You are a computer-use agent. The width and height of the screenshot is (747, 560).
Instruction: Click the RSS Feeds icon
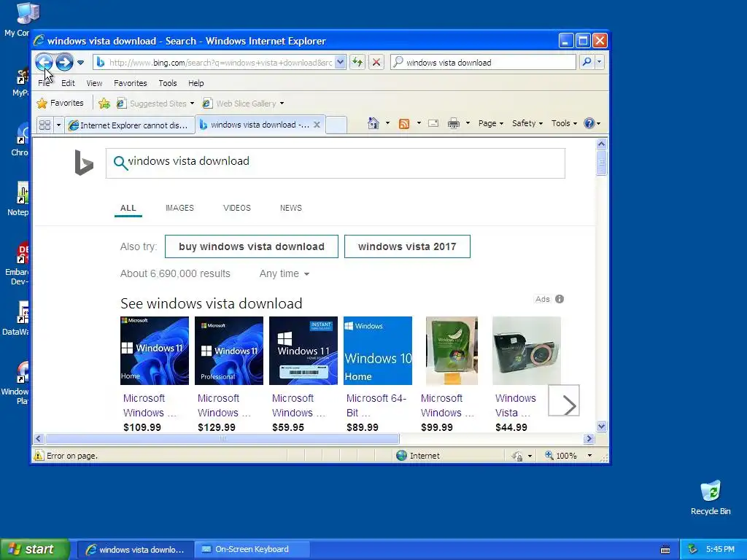tap(404, 124)
